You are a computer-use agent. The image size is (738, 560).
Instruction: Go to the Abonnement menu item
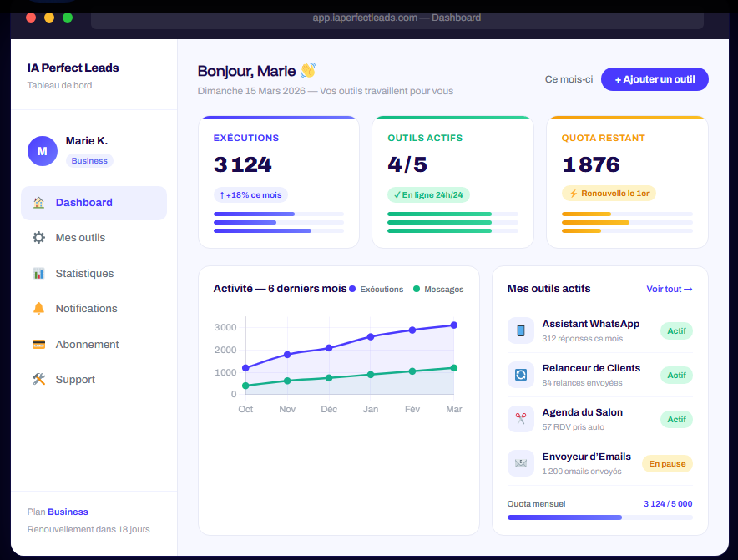(x=87, y=345)
